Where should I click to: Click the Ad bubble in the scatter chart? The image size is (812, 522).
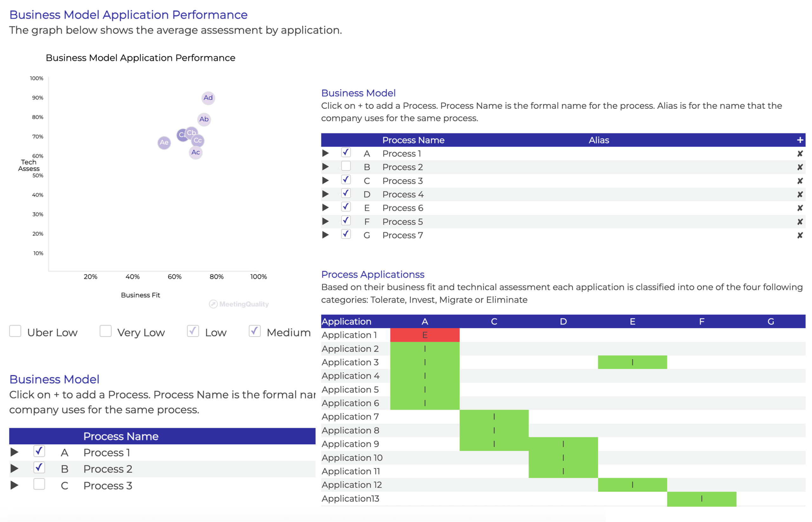[208, 98]
